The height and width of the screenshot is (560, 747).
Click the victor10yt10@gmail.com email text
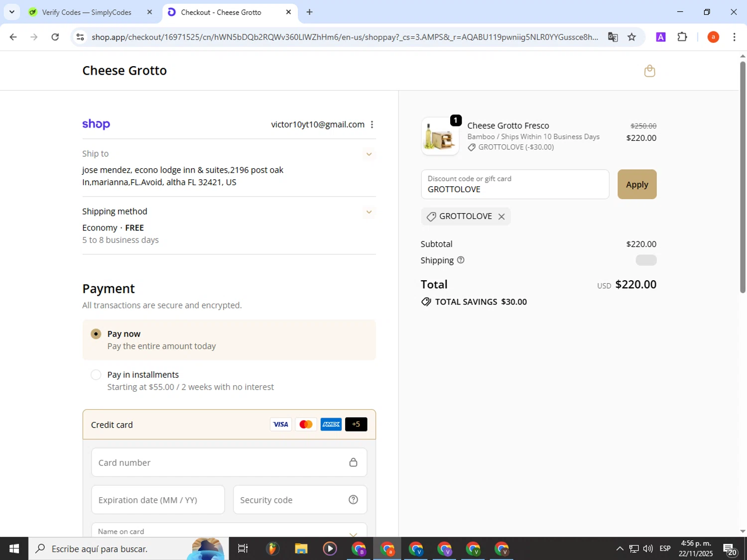click(318, 124)
